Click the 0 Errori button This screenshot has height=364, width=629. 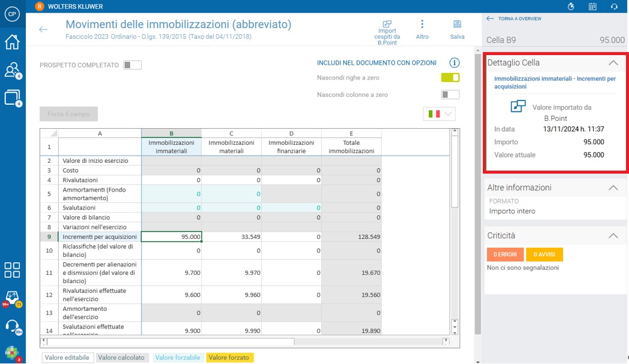(505, 254)
